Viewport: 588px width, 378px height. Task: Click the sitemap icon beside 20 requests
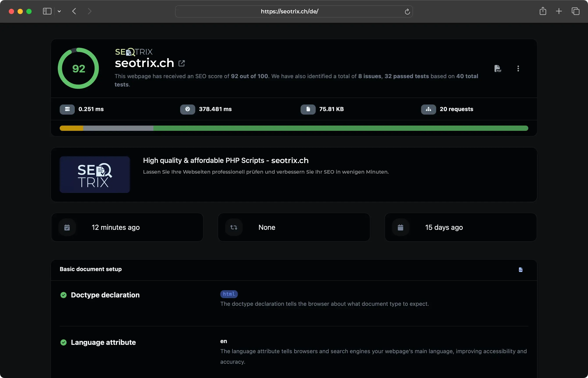(428, 110)
